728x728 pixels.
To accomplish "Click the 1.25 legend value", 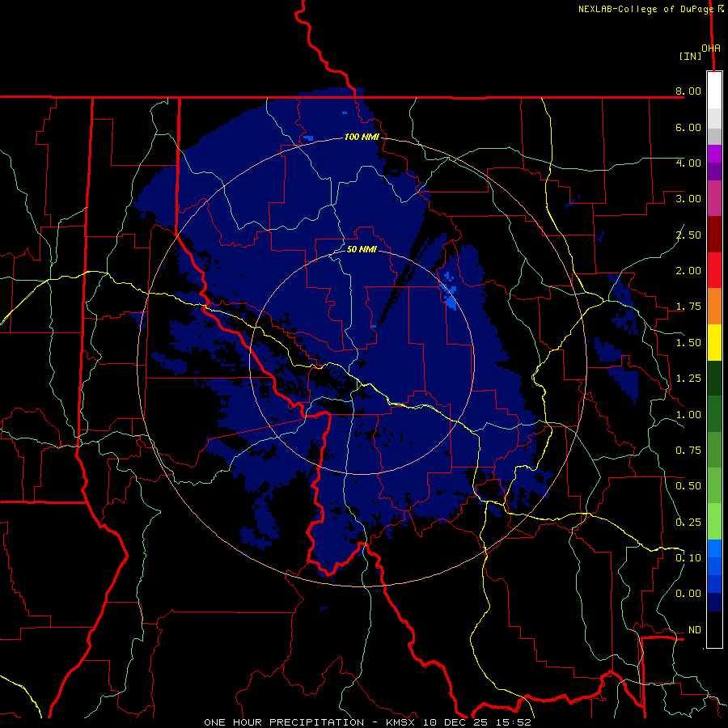I will (x=688, y=379).
